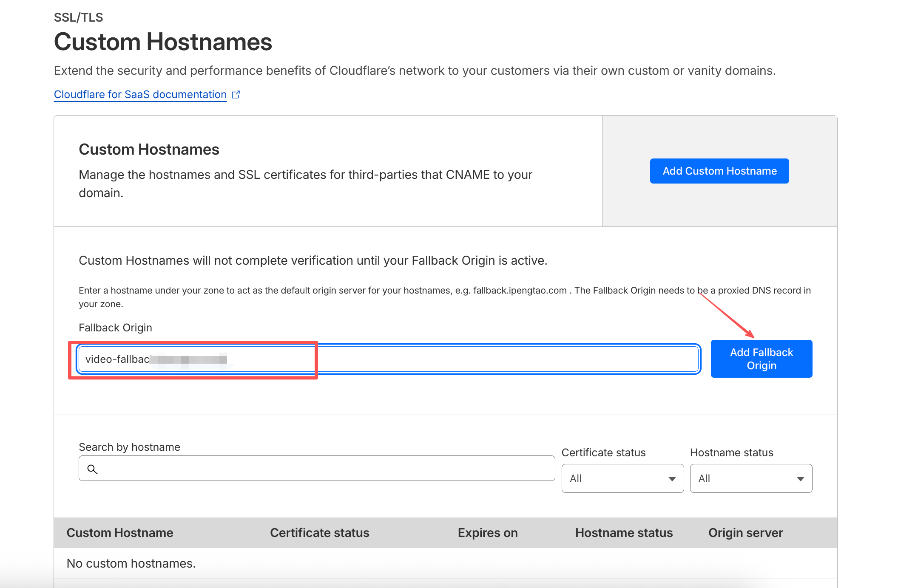Open the Certificate status dropdown
Viewport: 898px width, 588px height.
point(622,478)
